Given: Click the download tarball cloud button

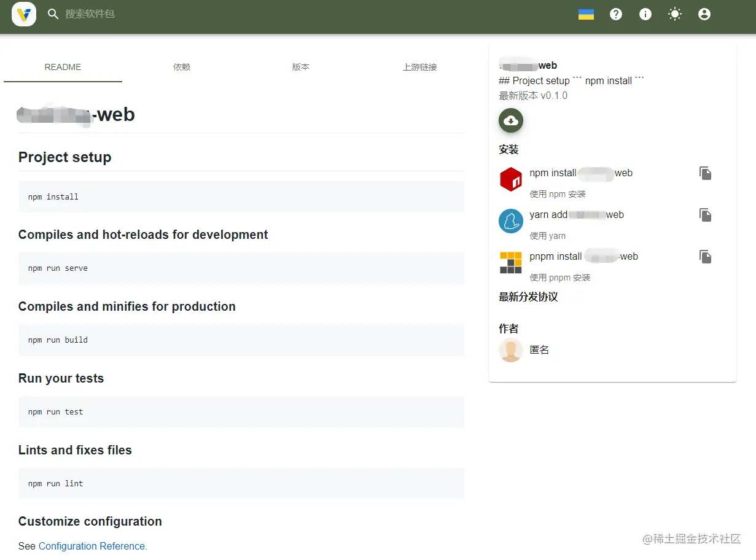Looking at the screenshot, I should pyautogui.click(x=511, y=121).
